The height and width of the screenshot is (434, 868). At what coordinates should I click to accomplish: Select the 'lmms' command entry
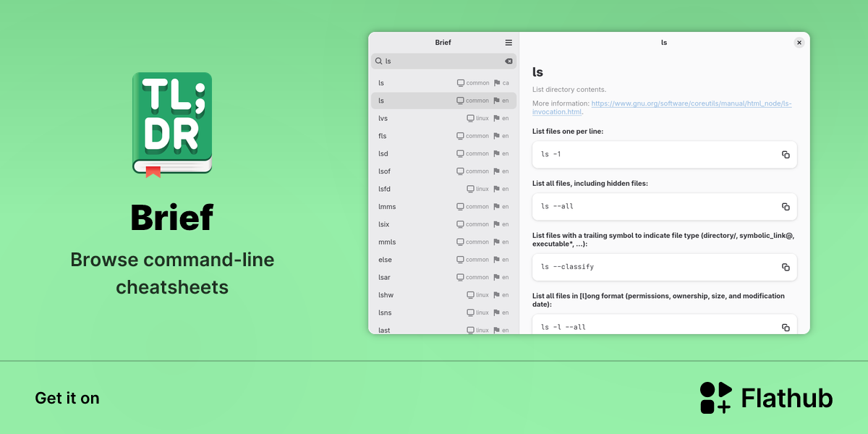point(443,207)
